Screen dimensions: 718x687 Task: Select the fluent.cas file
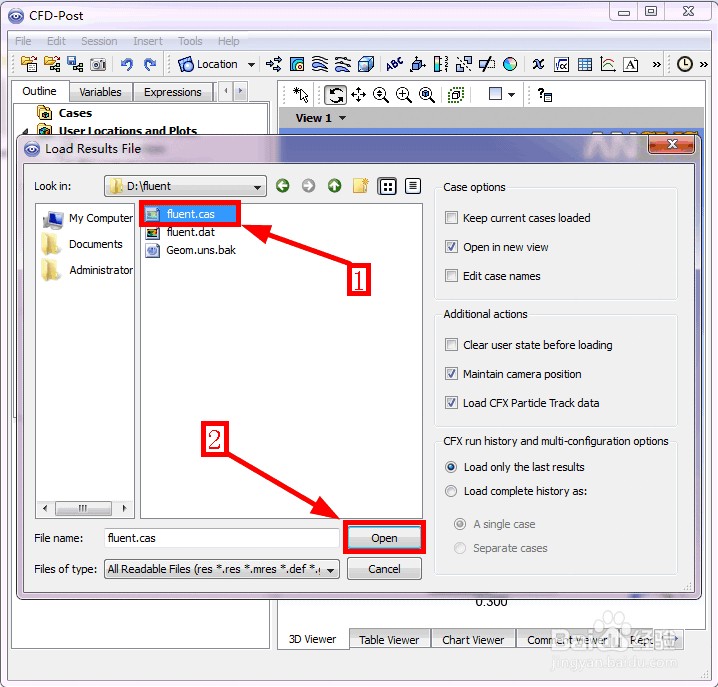pyautogui.click(x=190, y=214)
